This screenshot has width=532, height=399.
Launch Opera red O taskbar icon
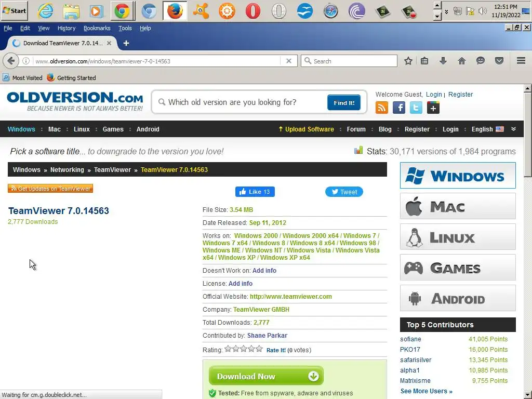click(x=253, y=11)
